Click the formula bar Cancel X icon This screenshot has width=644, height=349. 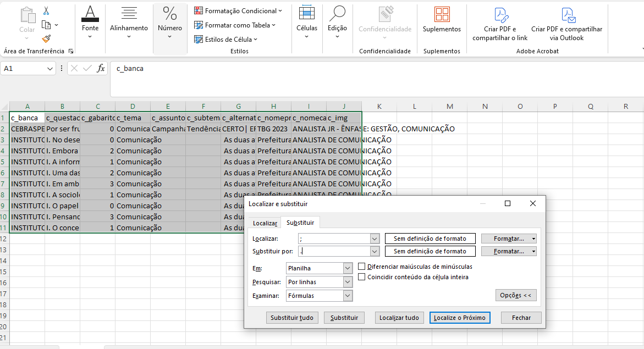[x=74, y=69]
